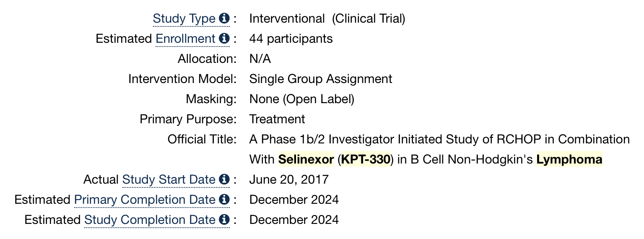Follow the Enrollment glossary link

pos(186,39)
